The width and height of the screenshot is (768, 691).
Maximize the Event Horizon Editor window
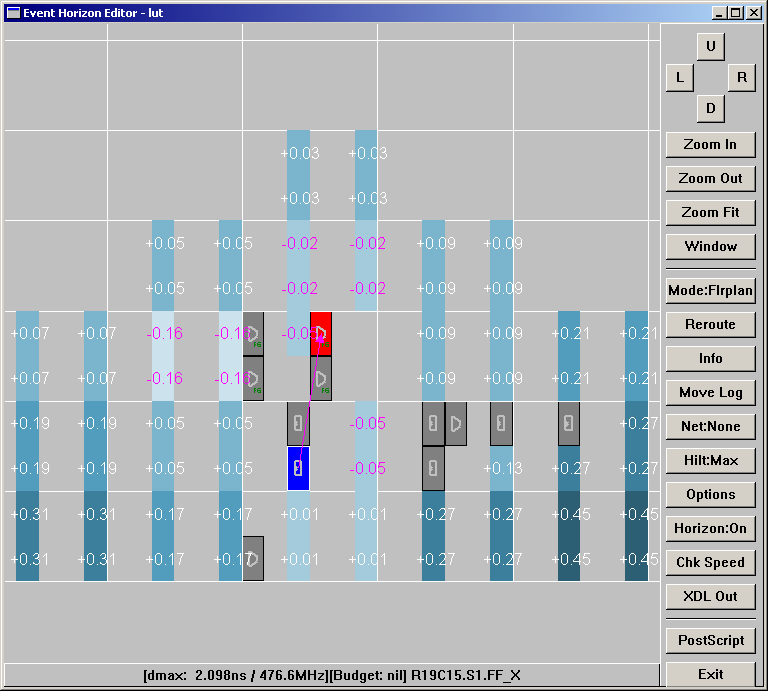[736, 13]
